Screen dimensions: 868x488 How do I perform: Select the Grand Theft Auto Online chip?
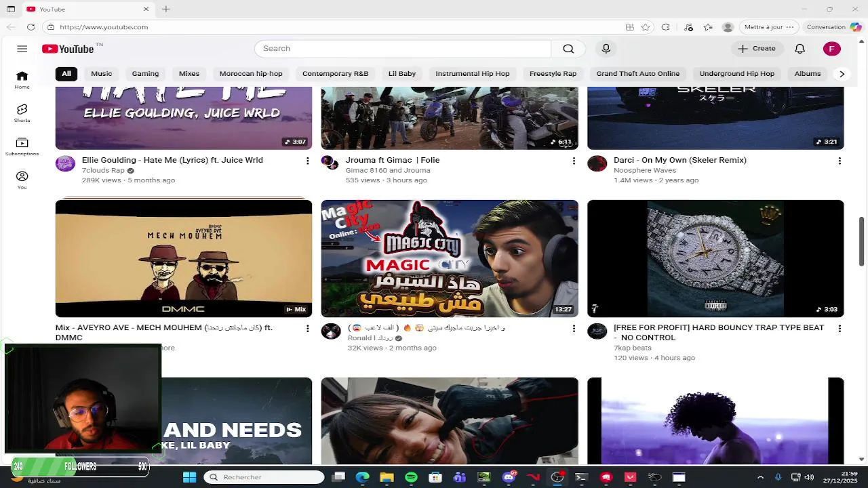pyautogui.click(x=638, y=74)
